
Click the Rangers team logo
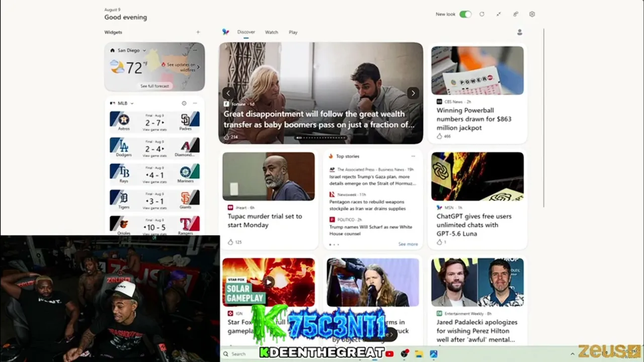[x=185, y=224]
